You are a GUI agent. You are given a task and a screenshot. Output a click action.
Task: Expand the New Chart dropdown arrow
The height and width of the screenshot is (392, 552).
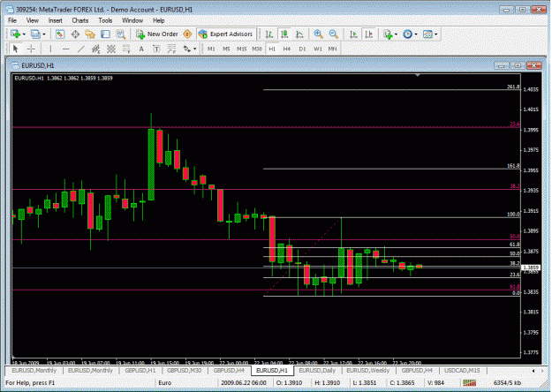click(x=24, y=34)
